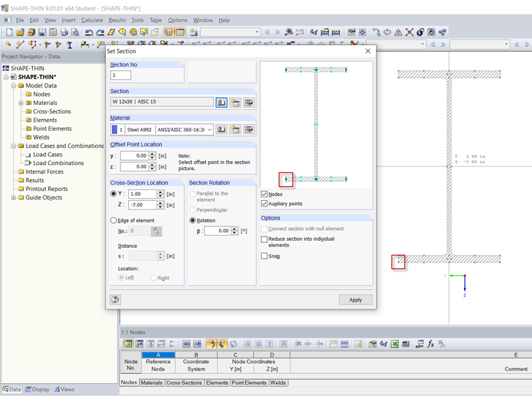
Task: Click the fx formula icon in table toolbar
Action: pyautogui.click(x=430, y=344)
